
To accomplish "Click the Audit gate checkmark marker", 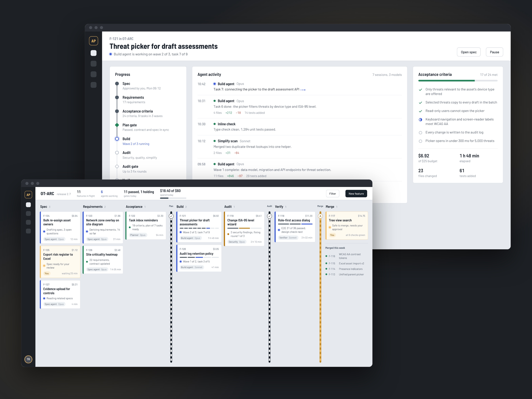I will pos(269,216).
